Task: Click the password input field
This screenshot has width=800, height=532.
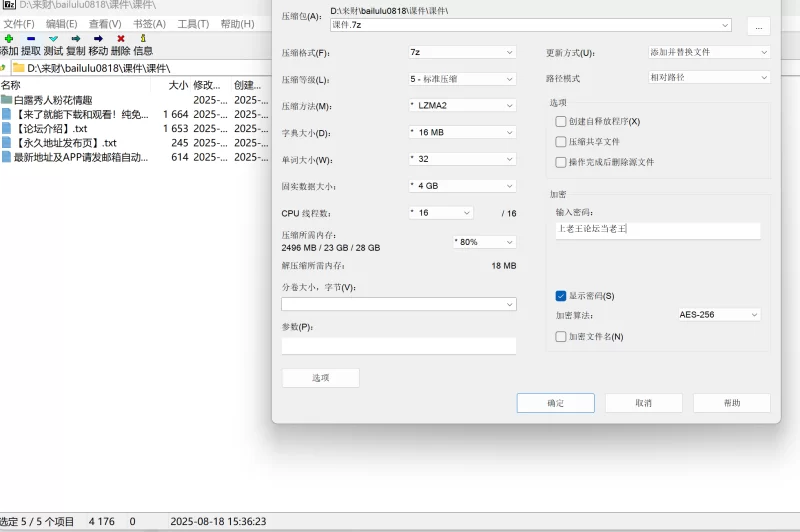Action: [x=658, y=231]
